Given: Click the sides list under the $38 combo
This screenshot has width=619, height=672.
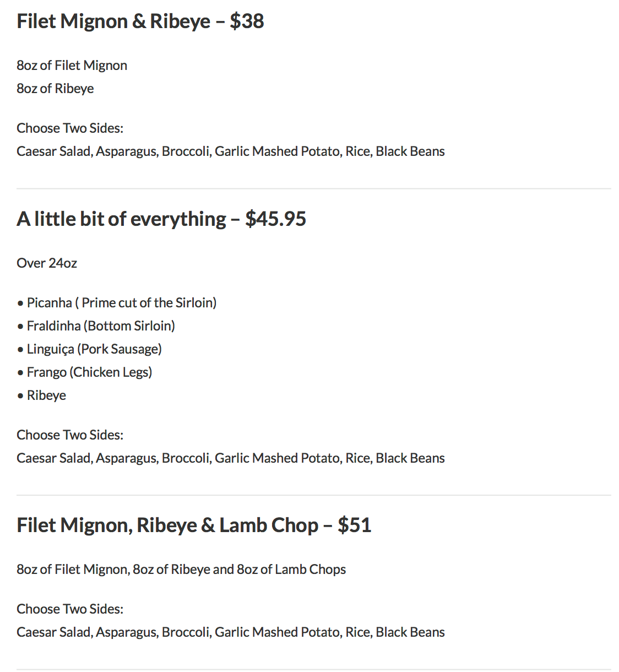Looking at the screenshot, I should [230, 151].
